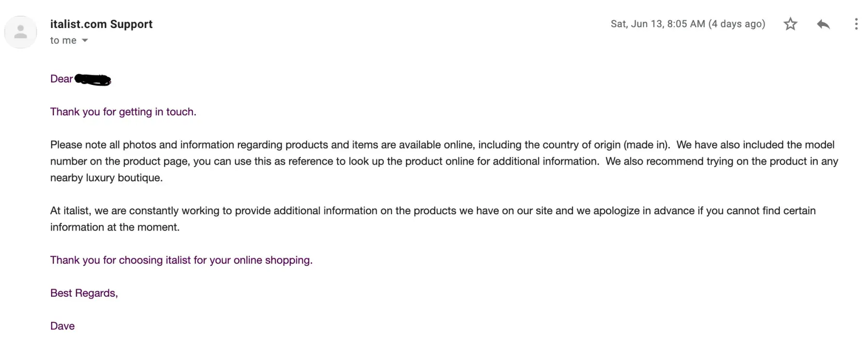868x356 pixels.
Task: Open the three-dot more options menu
Action: pos(856,24)
